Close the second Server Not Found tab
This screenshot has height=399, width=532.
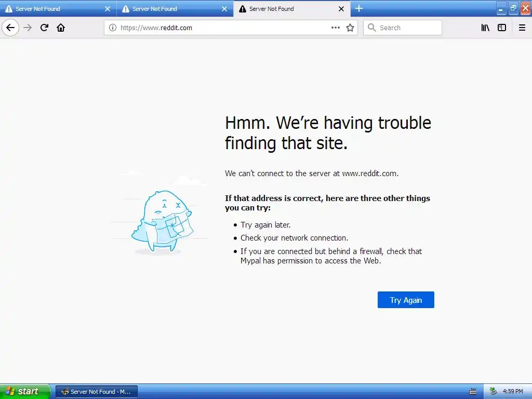[224, 9]
